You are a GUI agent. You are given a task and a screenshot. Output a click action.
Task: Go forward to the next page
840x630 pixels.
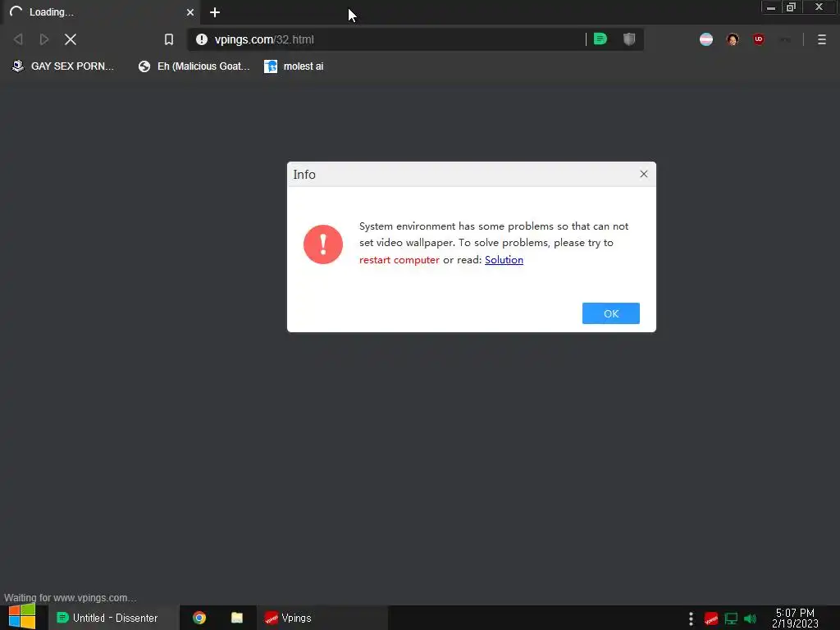coord(44,39)
